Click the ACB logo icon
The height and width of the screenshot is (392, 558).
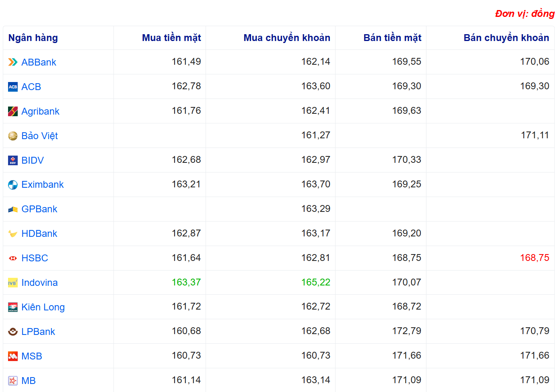13,87
